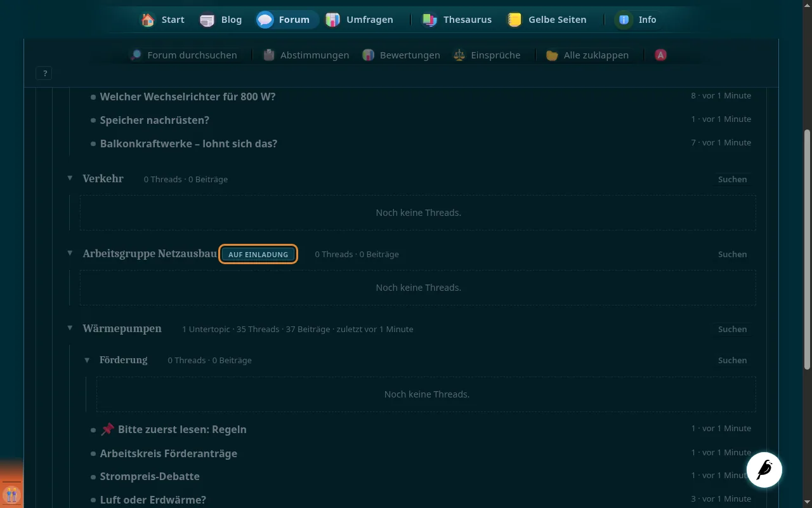This screenshot has height=508, width=812.
Task: Open thread Balkonkraftwerke – lohnt sich das?
Action: coord(188,144)
